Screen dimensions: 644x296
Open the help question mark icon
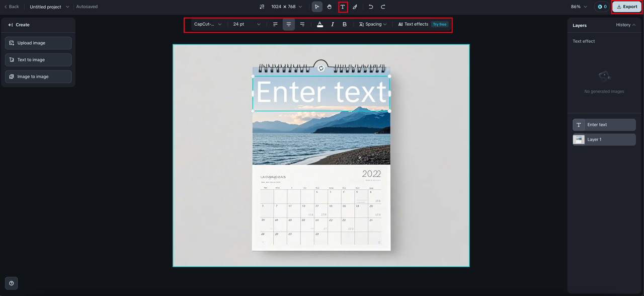[12, 283]
